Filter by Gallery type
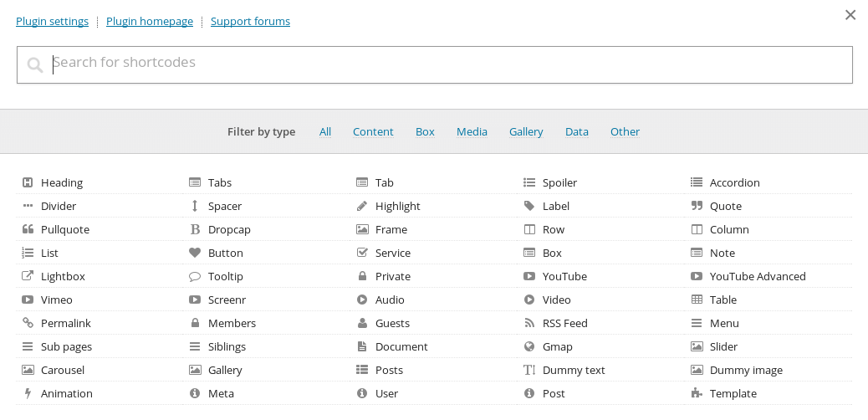Screen dimensions: 868x420 point(526,132)
